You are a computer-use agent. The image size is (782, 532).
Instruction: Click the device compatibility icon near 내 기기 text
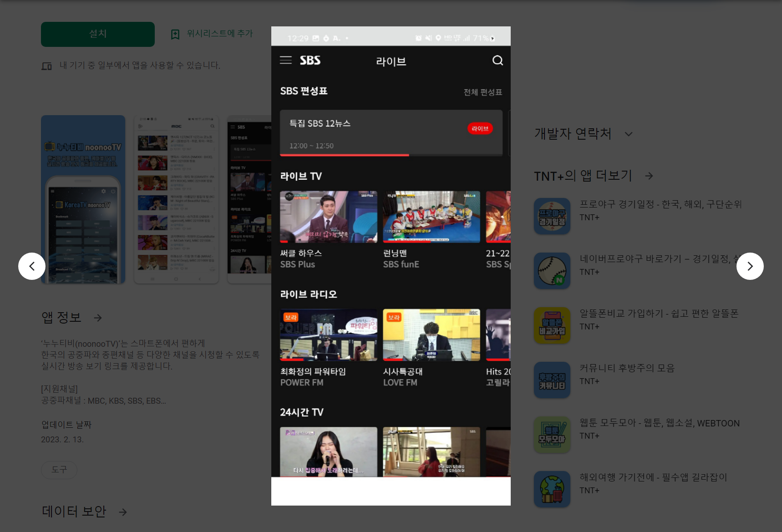(47, 66)
